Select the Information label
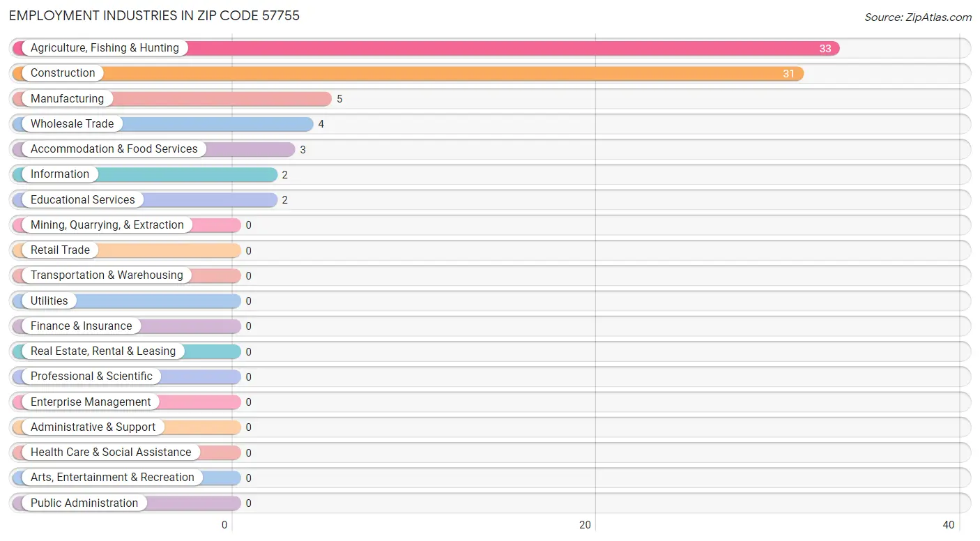 pyautogui.click(x=60, y=174)
